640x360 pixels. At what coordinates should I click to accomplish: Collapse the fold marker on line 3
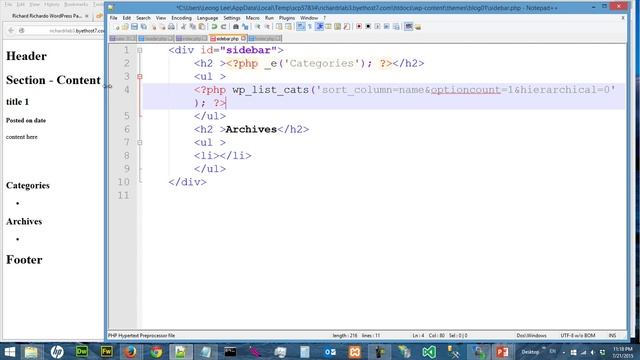tap(140, 77)
